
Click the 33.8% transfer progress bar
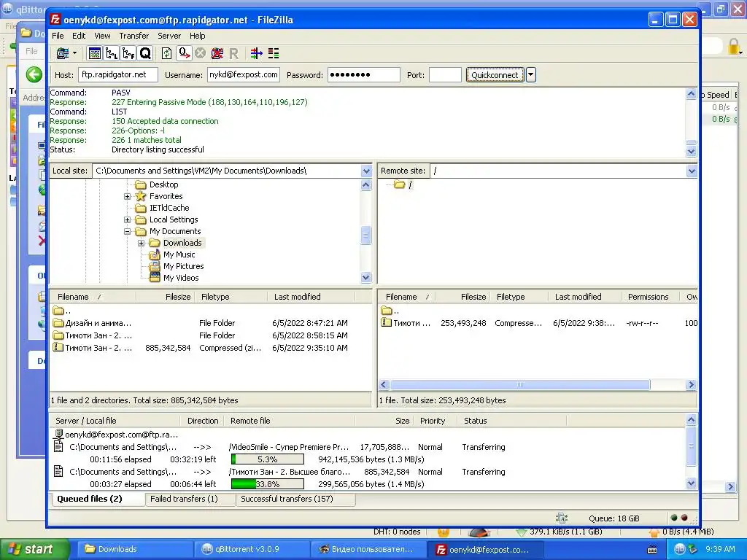pyautogui.click(x=267, y=484)
